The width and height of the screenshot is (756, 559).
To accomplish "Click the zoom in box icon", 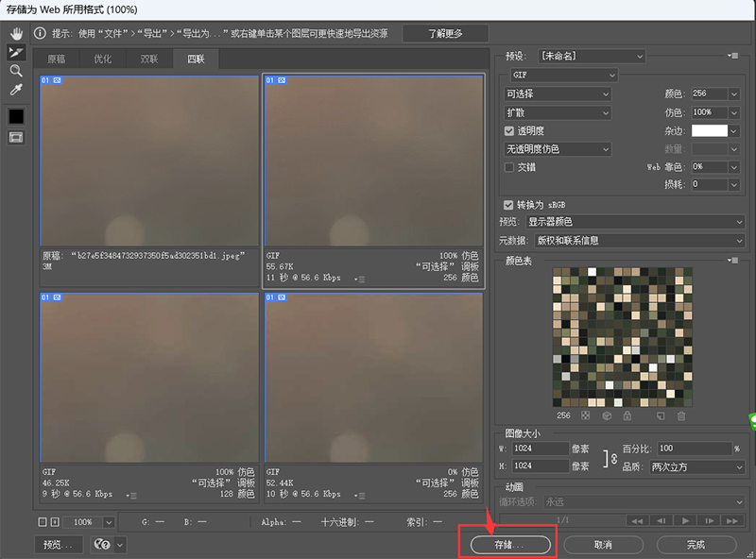I will tap(55, 522).
